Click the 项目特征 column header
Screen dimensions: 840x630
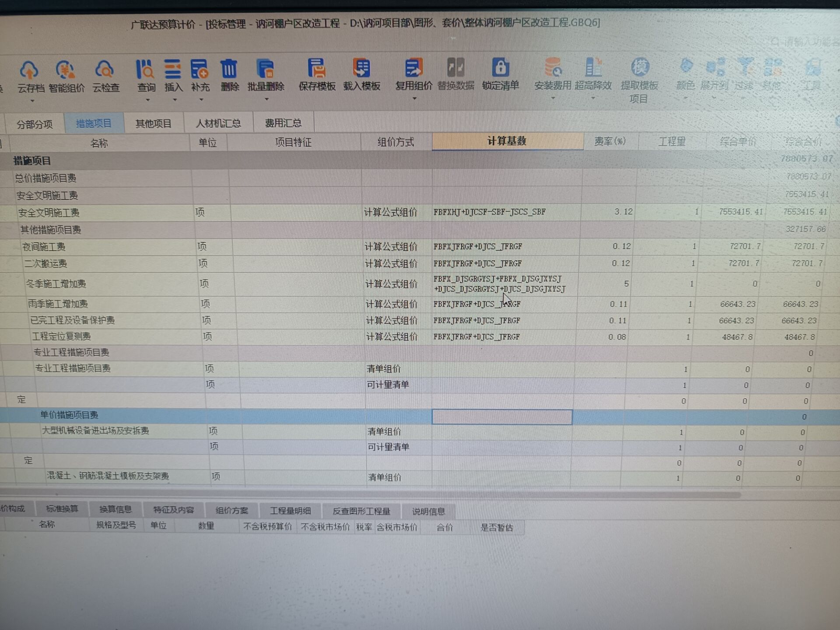click(x=294, y=142)
